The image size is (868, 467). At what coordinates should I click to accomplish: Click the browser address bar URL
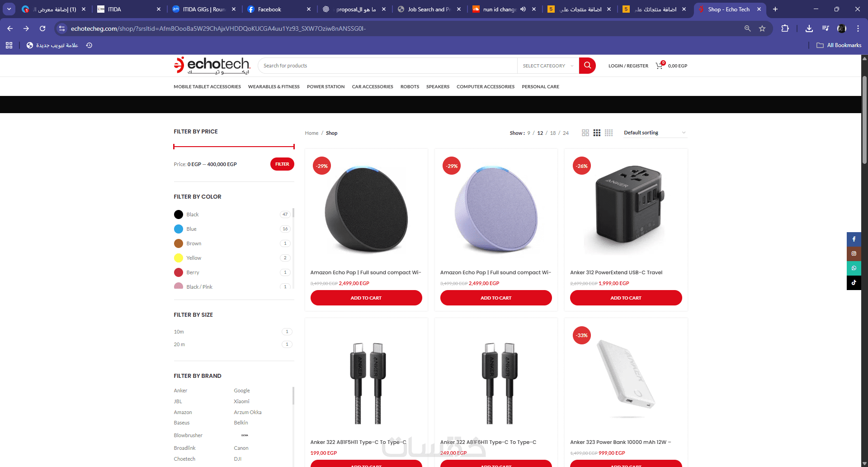click(x=218, y=29)
